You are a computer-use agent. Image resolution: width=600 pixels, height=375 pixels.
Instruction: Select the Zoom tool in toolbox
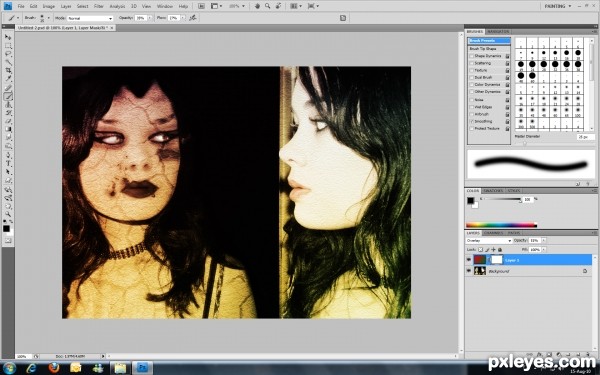tap(8, 214)
